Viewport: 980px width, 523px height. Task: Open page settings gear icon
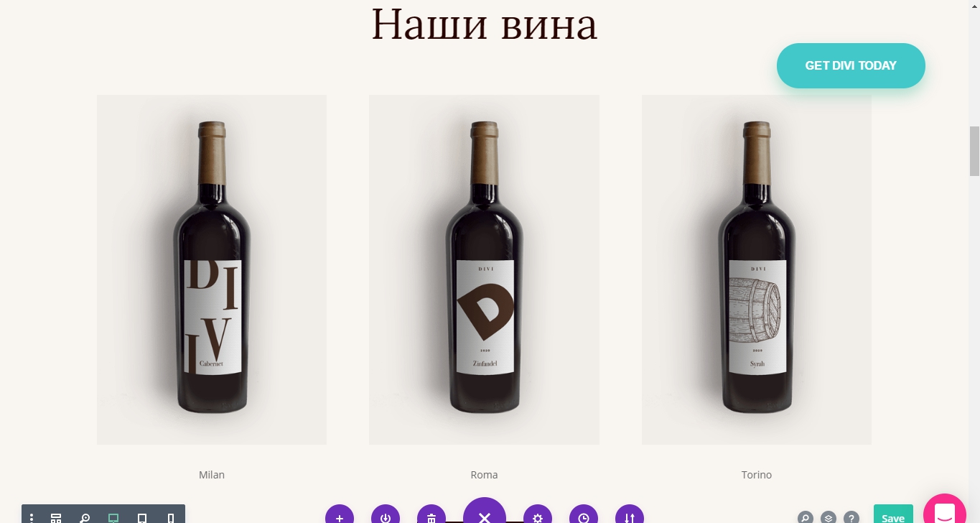[x=538, y=514]
